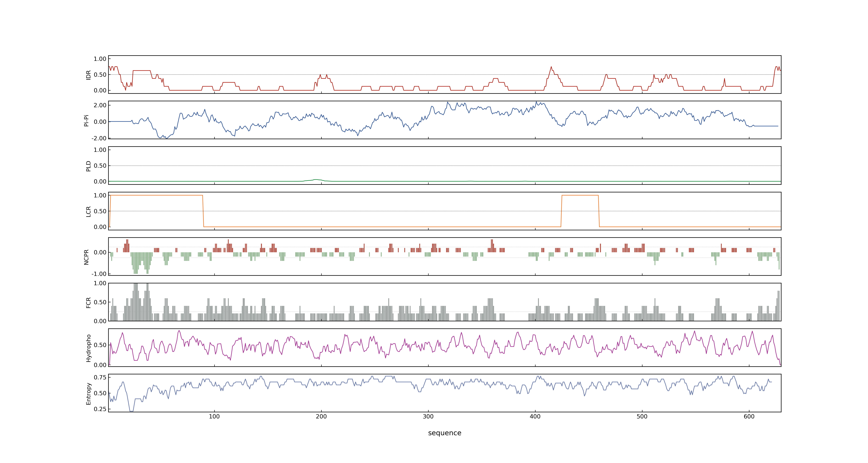The image size is (868, 463).
Task: Click the x-axis tick label 300
Action: [x=428, y=416]
